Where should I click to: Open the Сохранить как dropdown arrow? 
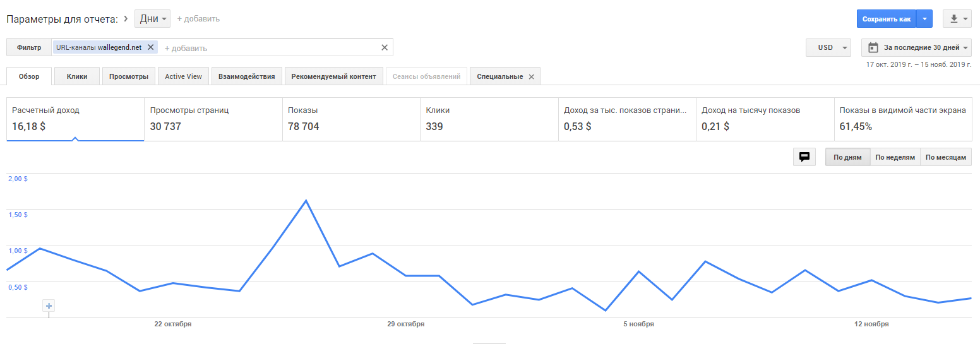[924, 19]
